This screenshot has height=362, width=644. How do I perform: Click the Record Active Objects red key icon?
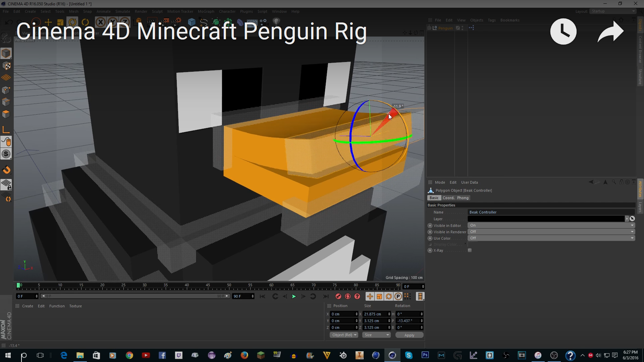(x=338, y=296)
